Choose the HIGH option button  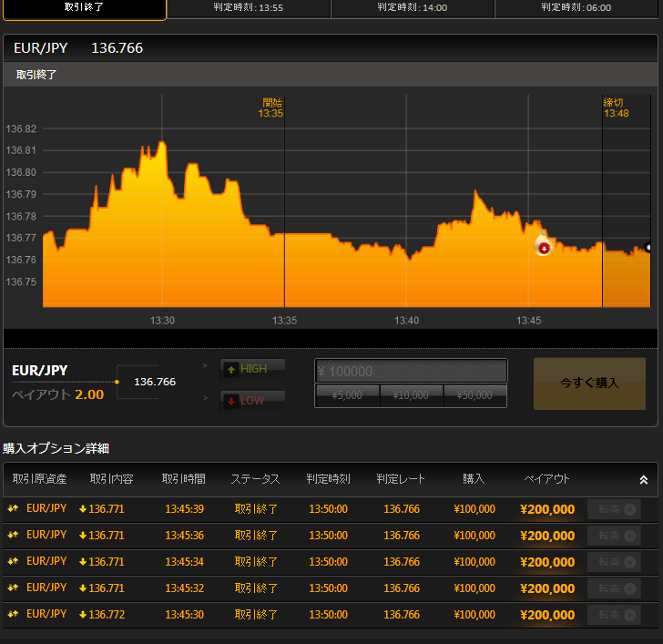[252, 369]
